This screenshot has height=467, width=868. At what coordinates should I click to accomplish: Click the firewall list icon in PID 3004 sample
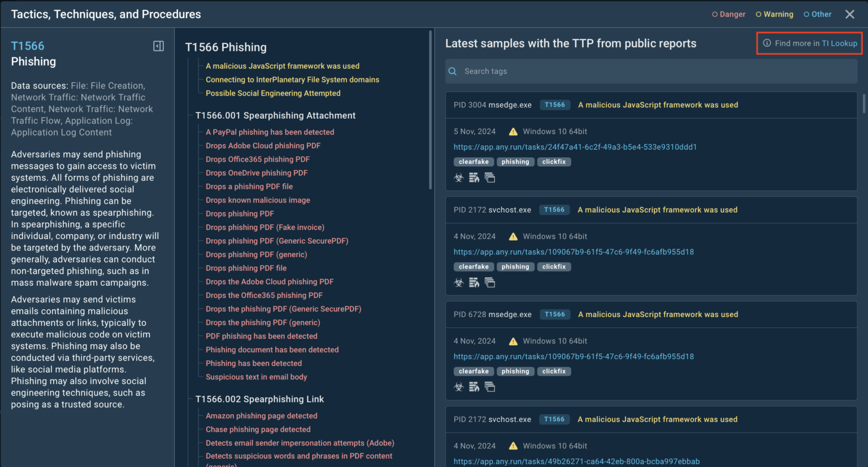click(x=474, y=178)
